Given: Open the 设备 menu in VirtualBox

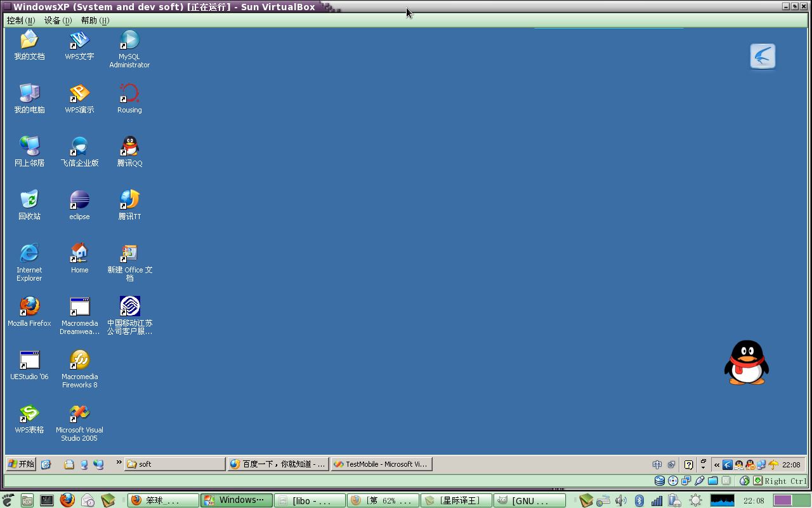Looking at the screenshot, I should point(58,20).
